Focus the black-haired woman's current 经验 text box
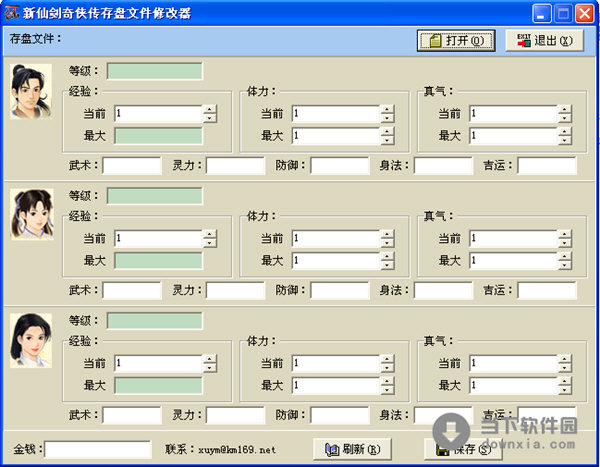 [x=158, y=363]
